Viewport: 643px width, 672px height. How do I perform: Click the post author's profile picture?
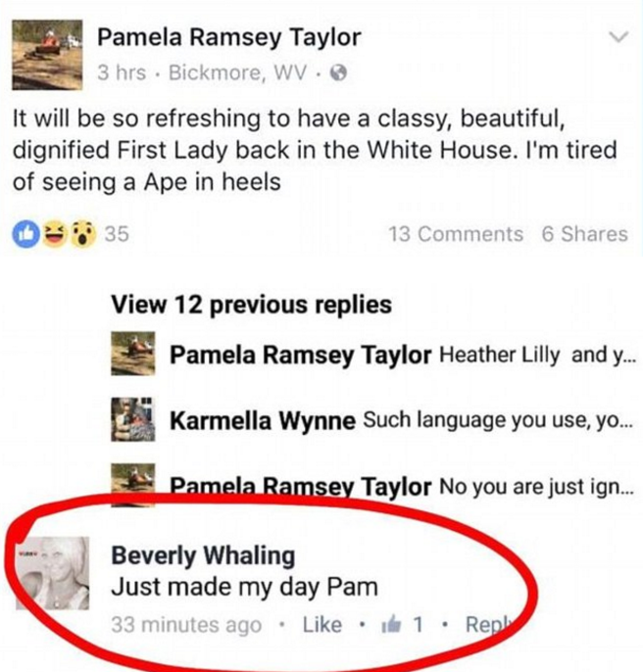click(x=47, y=55)
